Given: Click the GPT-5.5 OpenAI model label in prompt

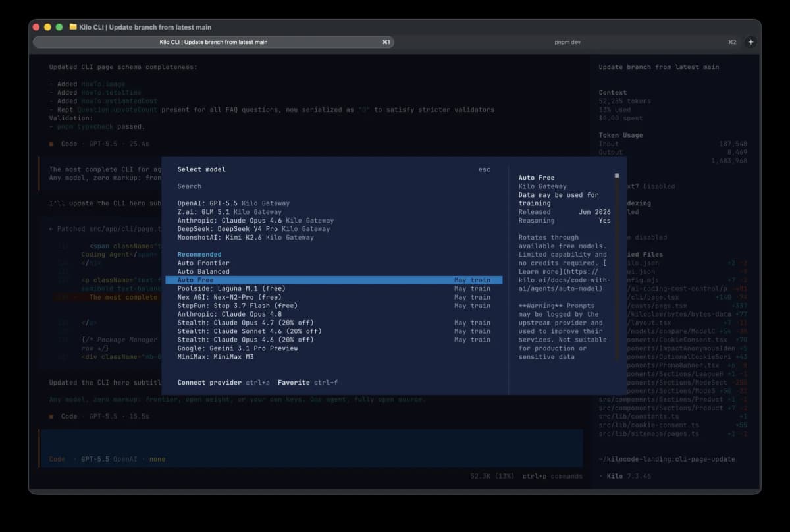Looking at the screenshot, I should tap(110, 459).
